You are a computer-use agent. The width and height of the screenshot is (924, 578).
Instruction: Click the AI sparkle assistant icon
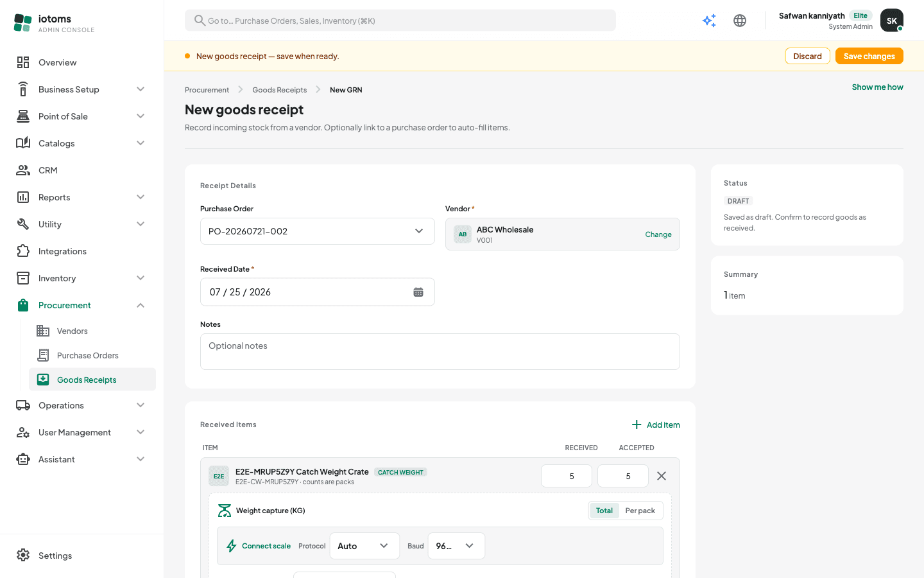(709, 21)
